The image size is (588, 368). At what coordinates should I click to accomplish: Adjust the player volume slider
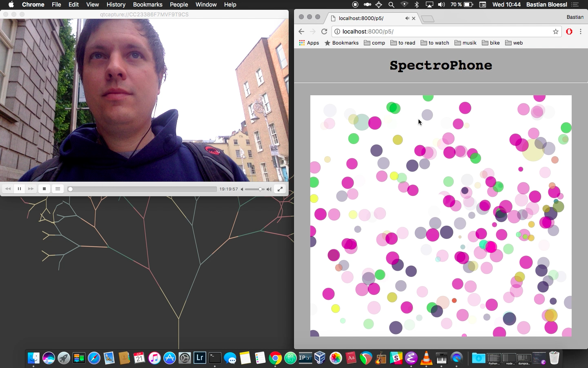pos(260,189)
